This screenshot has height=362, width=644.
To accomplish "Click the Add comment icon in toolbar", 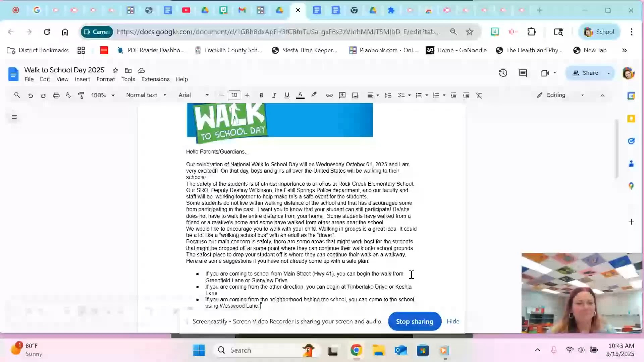I will click(x=342, y=95).
